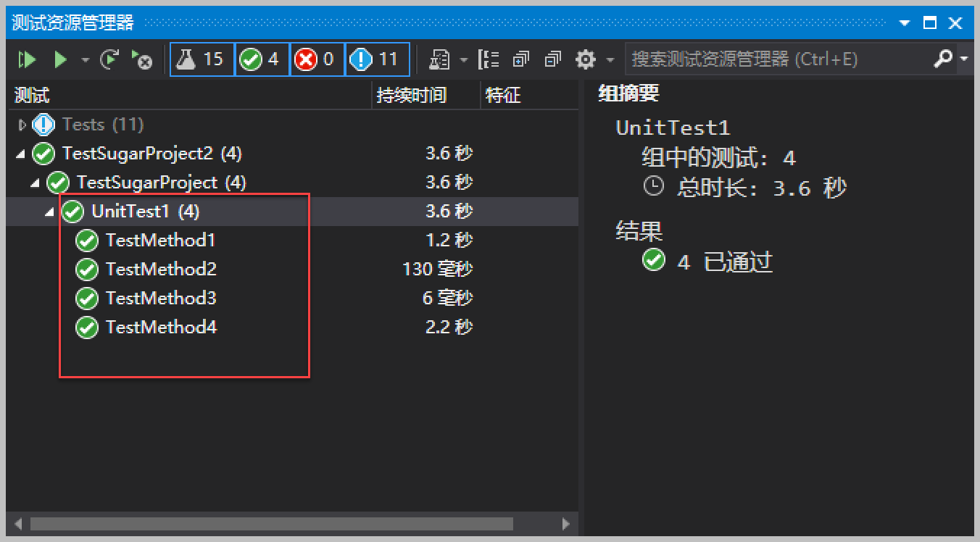Click the clock icon beside 总时长

[x=653, y=186]
